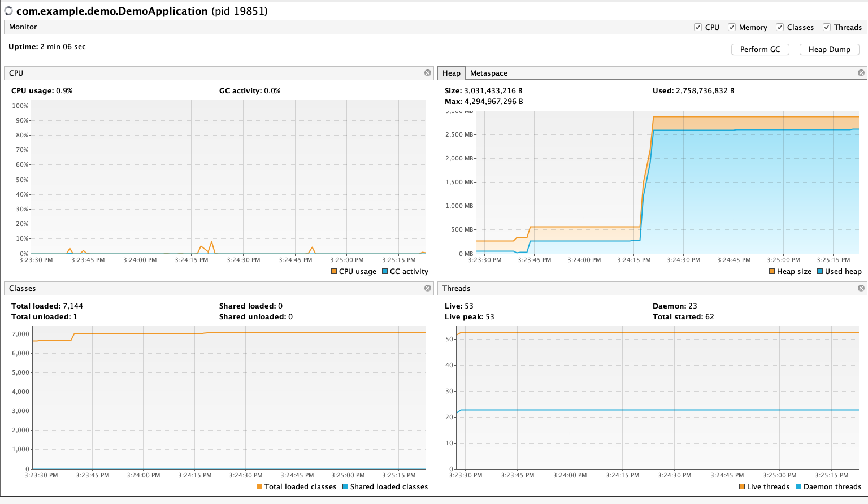This screenshot has height=504, width=868.
Task: Click the Live threads legend swatch
Action: (742, 487)
